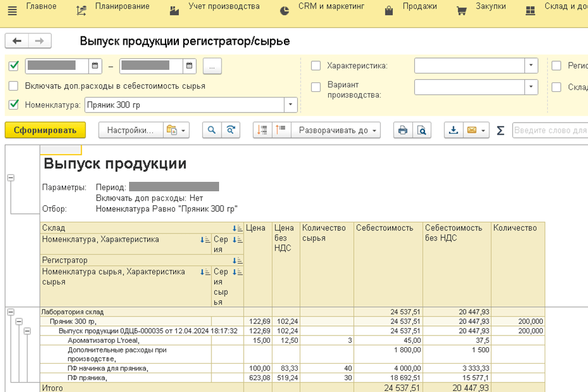Collapse the Пряник 300 гр group
Viewport: 588px width, 392px height.
point(19,322)
